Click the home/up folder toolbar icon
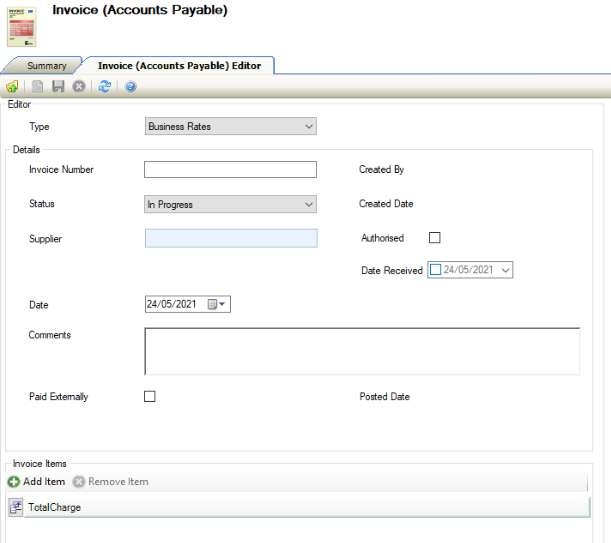This screenshot has width=611, height=543. (12, 87)
